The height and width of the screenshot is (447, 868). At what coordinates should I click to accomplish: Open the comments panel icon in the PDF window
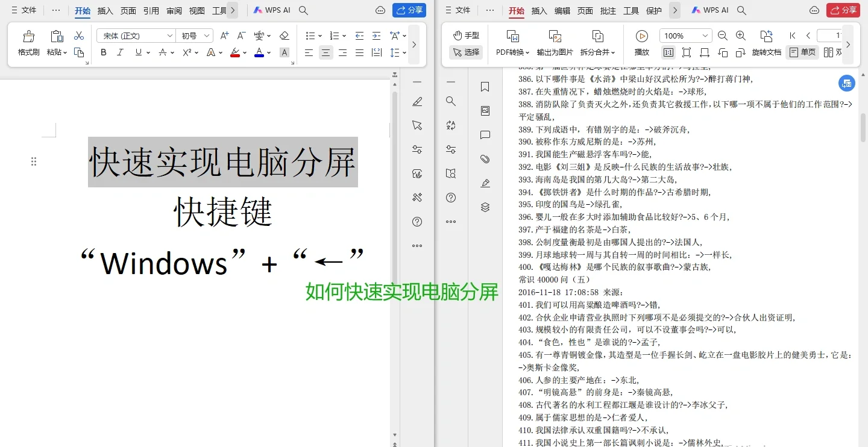pos(485,135)
